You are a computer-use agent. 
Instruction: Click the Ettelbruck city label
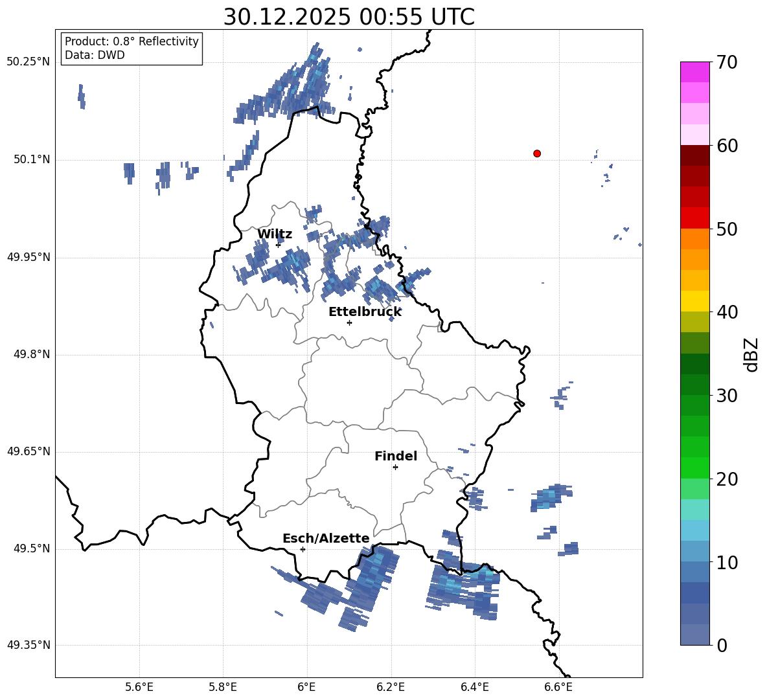pyautogui.click(x=365, y=312)
